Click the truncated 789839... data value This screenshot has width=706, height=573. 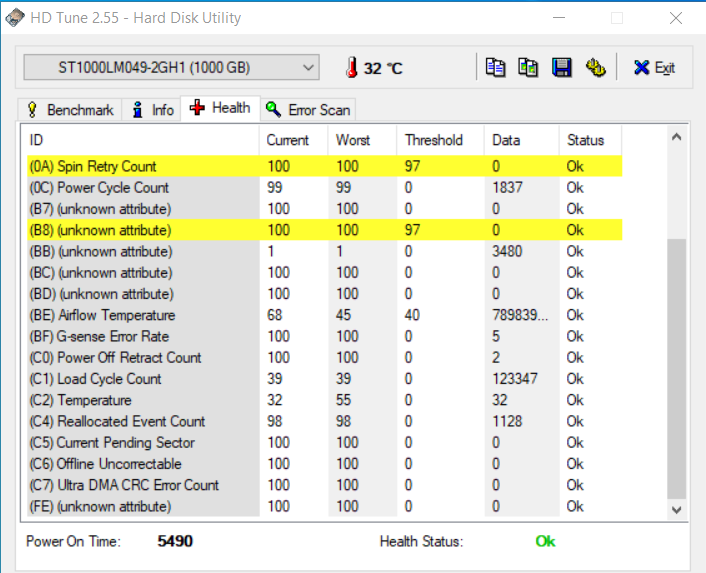point(520,315)
